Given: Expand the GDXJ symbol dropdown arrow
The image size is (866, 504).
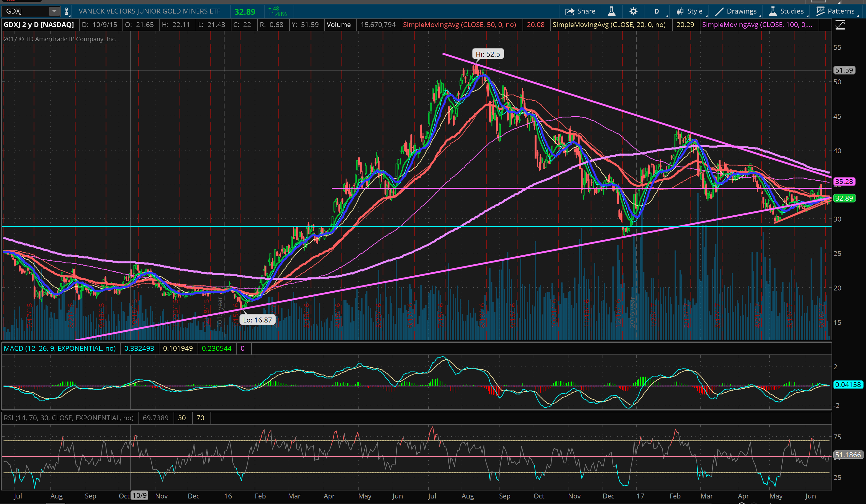Looking at the screenshot, I should coord(54,11).
